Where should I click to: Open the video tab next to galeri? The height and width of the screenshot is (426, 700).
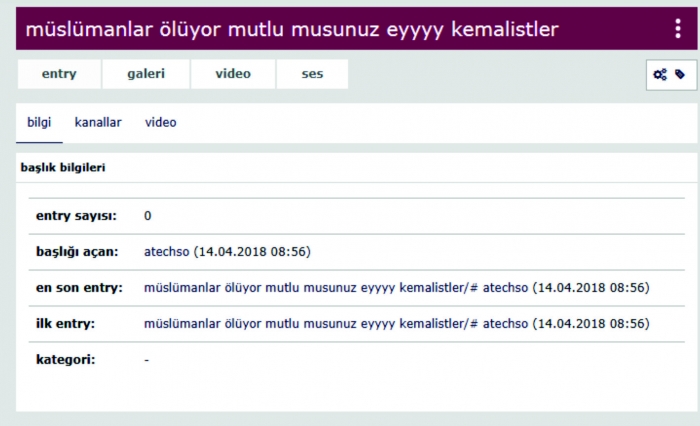point(233,74)
